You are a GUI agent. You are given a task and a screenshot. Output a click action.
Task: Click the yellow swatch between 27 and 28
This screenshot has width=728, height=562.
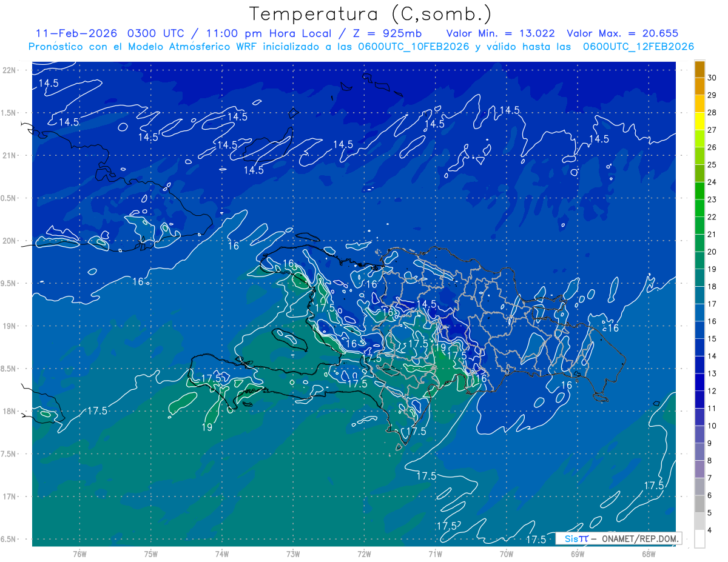699,122
